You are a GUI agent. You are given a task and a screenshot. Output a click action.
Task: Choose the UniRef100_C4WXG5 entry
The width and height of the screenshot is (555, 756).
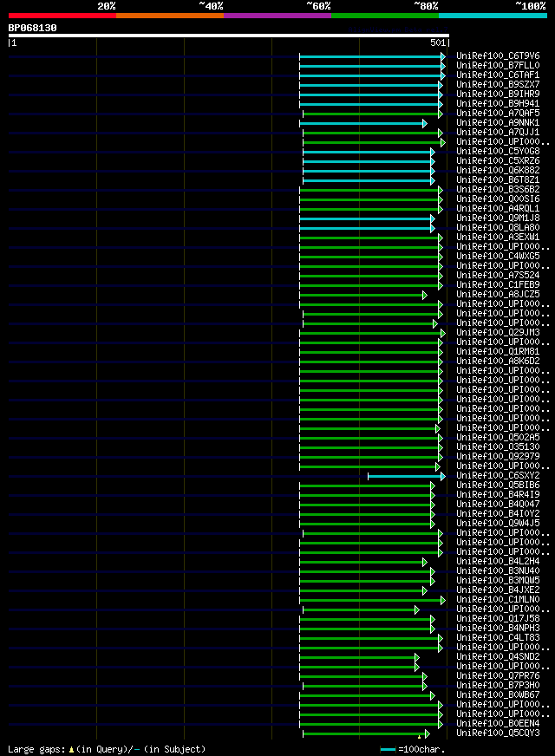498,256
